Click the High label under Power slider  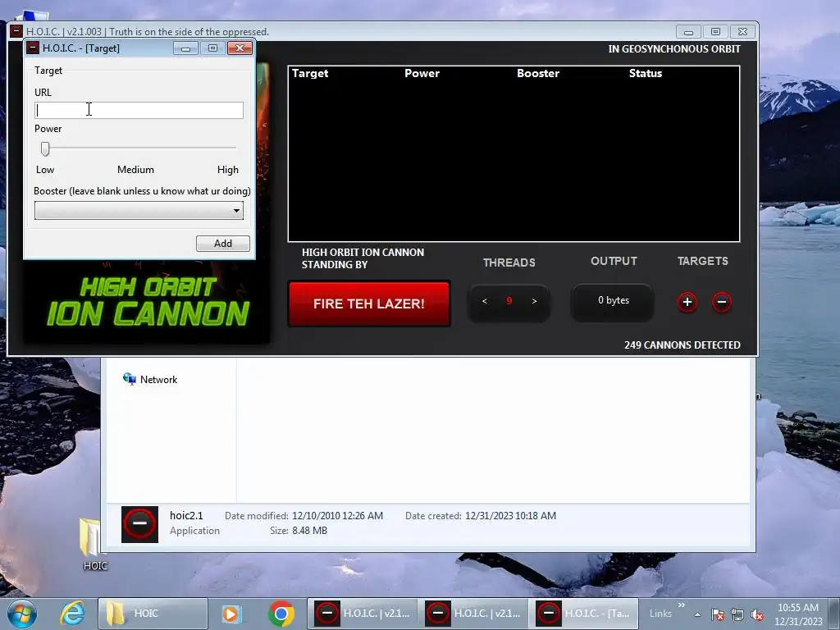[228, 170]
